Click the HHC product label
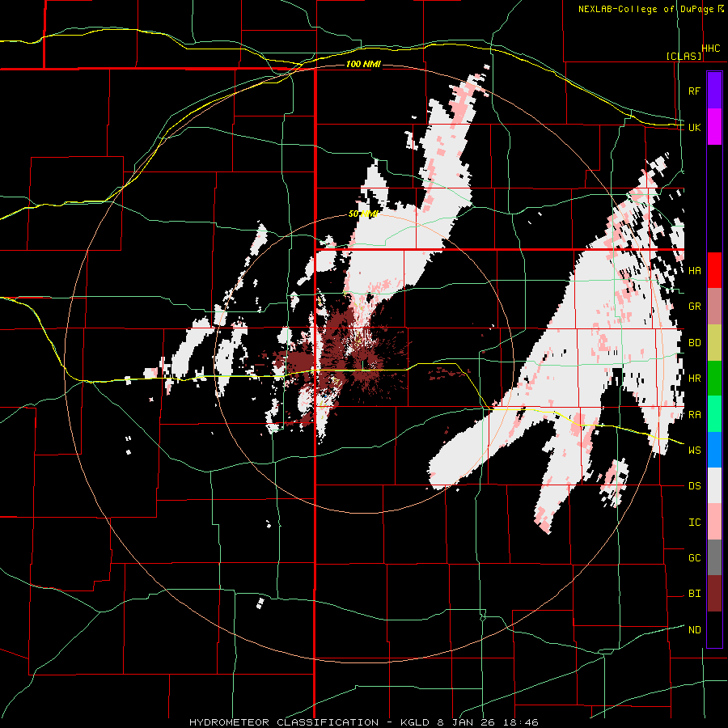Viewport: 728px width, 728px height. point(711,49)
